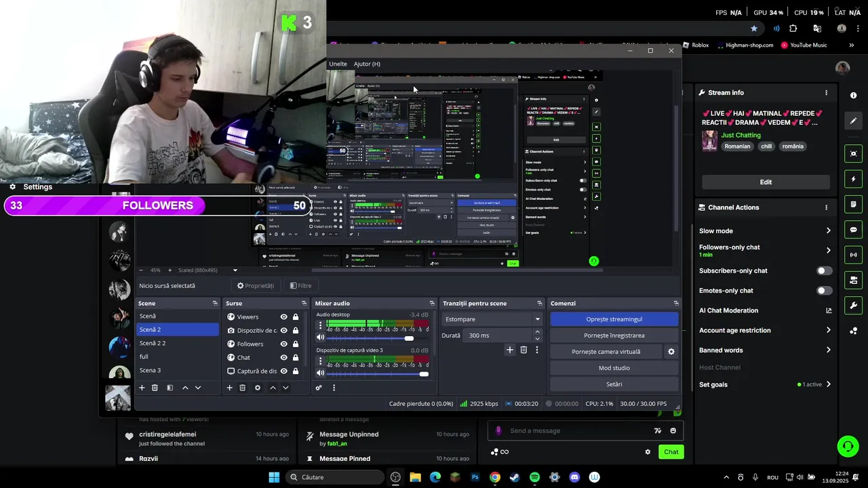Image resolution: width=868 pixels, height=488 pixels.
Task: Delete the selected scene with the trash icon
Action: pos(155,388)
